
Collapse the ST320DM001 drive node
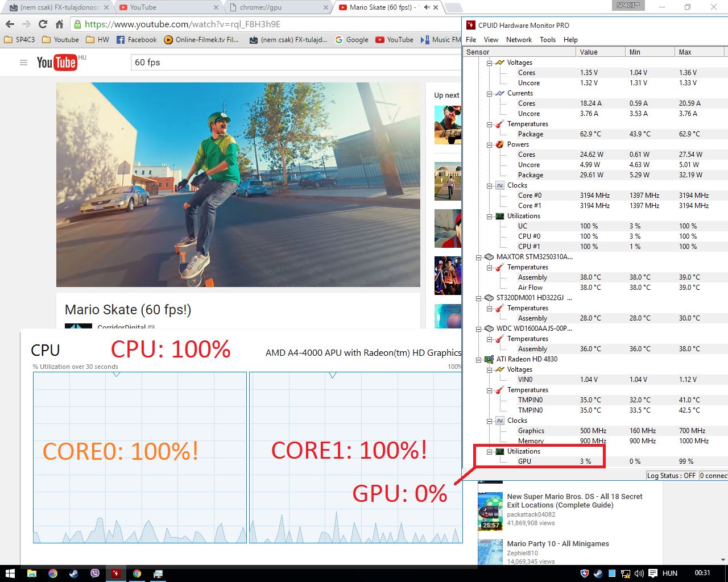click(x=479, y=298)
